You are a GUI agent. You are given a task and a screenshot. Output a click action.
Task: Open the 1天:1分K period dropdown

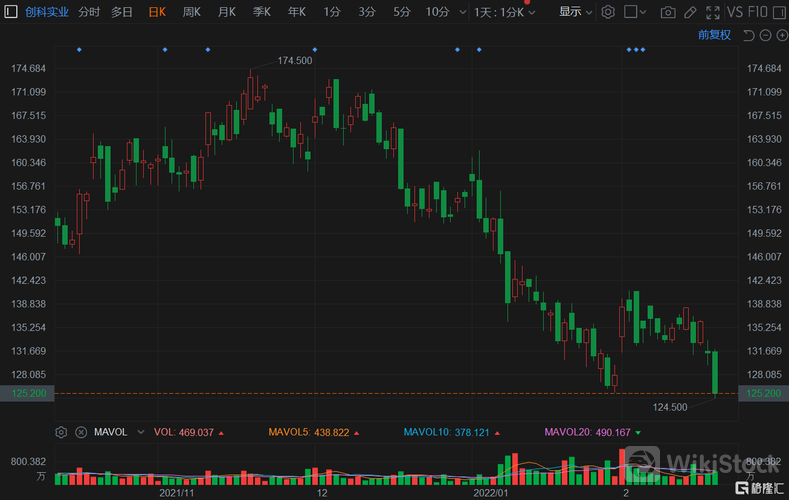(x=504, y=12)
